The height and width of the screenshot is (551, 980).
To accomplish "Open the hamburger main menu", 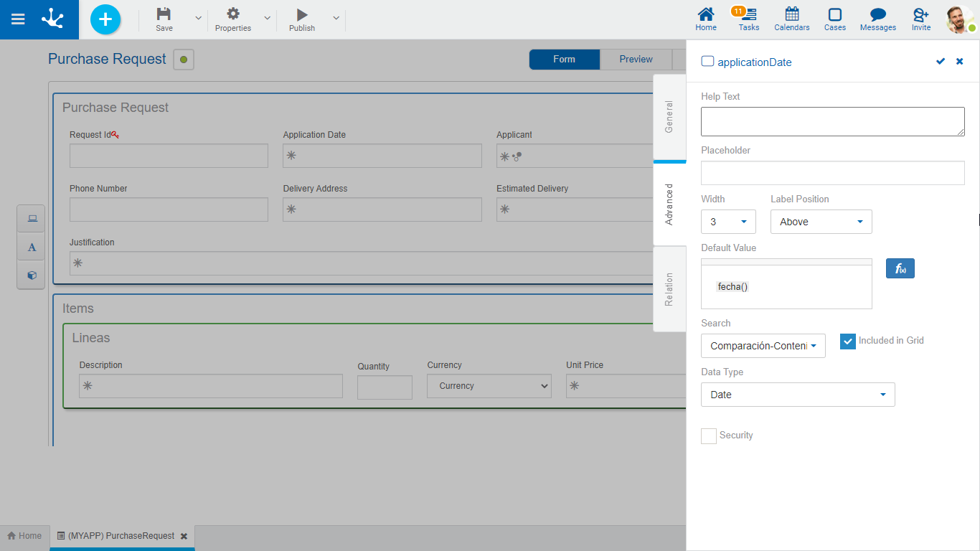I will pyautogui.click(x=18, y=19).
